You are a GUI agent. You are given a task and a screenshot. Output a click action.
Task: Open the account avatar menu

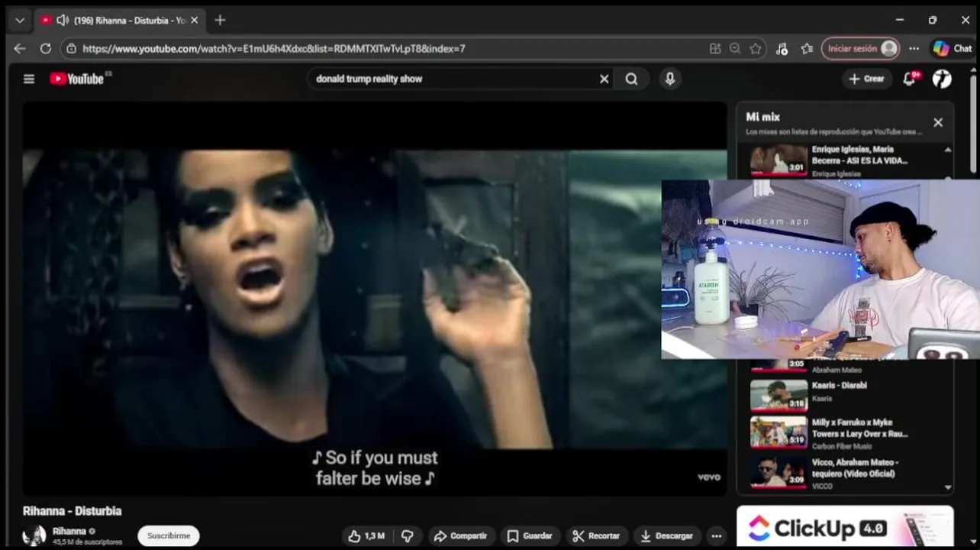942,79
